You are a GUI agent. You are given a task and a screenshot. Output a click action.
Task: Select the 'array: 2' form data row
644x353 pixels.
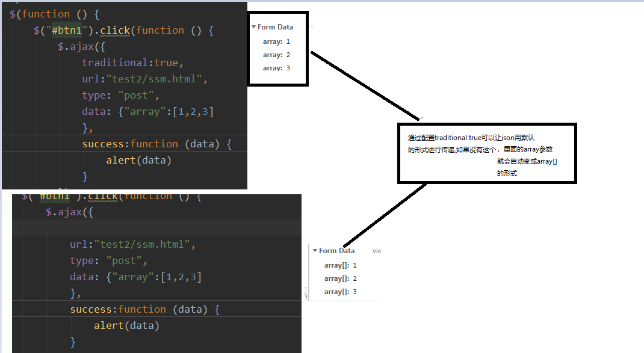pos(276,55)
